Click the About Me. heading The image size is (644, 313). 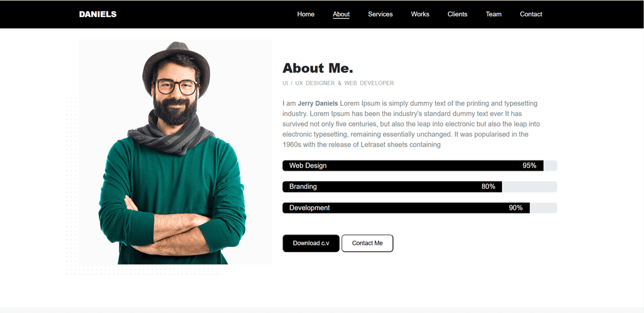[x=318, y=68]
